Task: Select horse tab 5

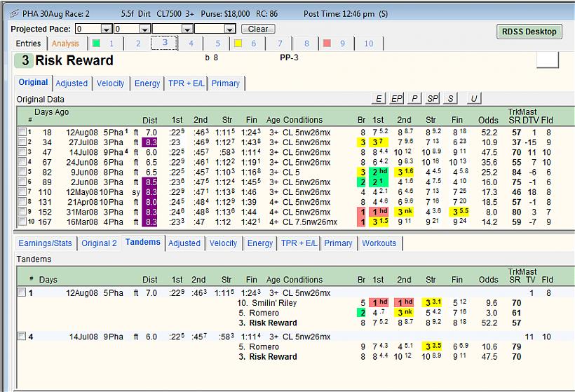Action: pyautogui.click(x=218, y=43)
